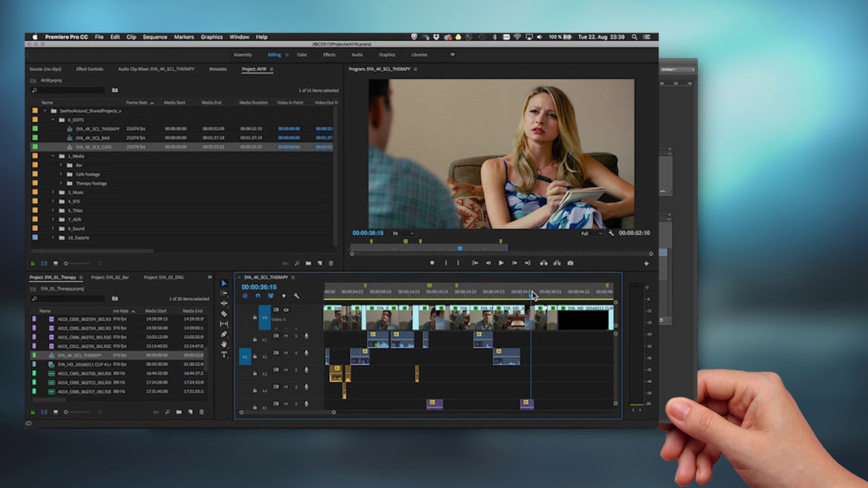Mute audio track A1
Image resolution: width=868 pixels, height=488 pixels.
click(x=285, y=335)
